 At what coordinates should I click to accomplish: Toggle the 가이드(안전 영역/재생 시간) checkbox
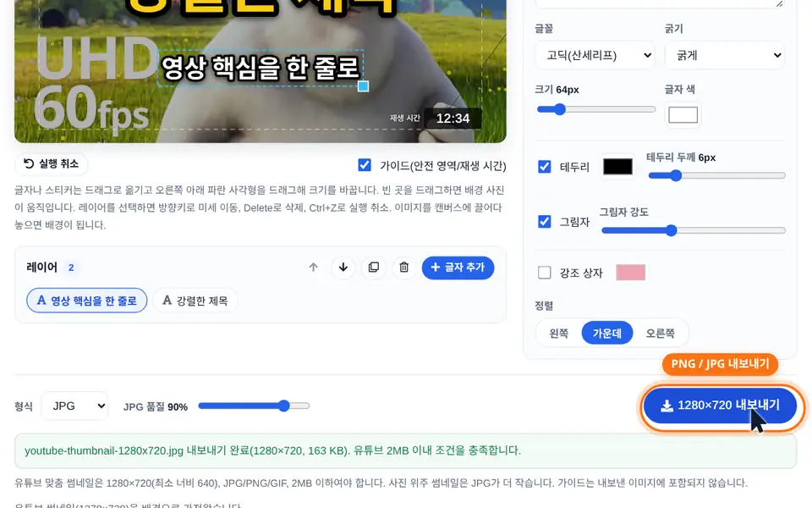coord(365,165)
